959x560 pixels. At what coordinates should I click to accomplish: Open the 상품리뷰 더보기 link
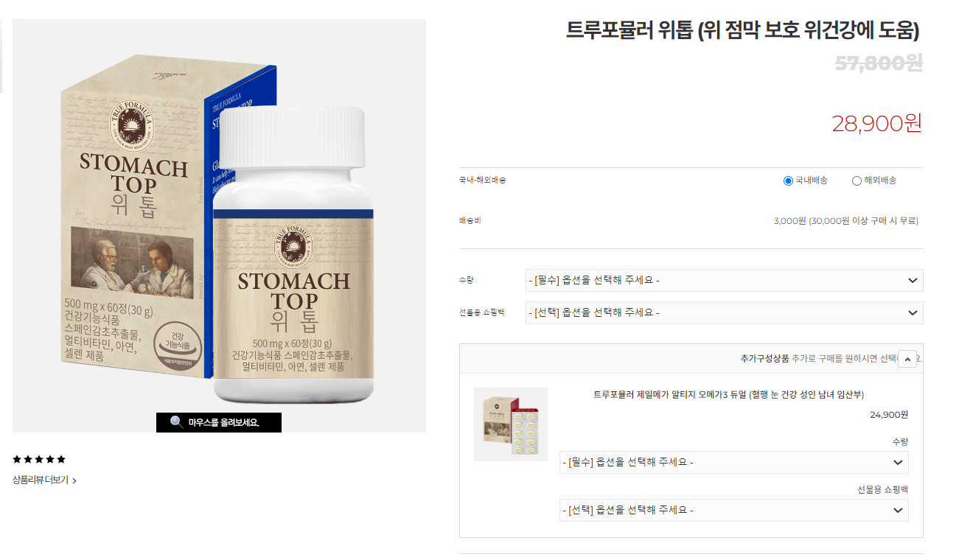click(x=41, y=480)
